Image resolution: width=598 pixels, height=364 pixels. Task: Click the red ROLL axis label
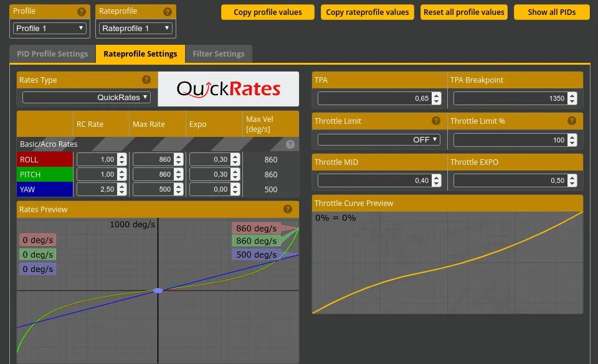tap(45, 159)
